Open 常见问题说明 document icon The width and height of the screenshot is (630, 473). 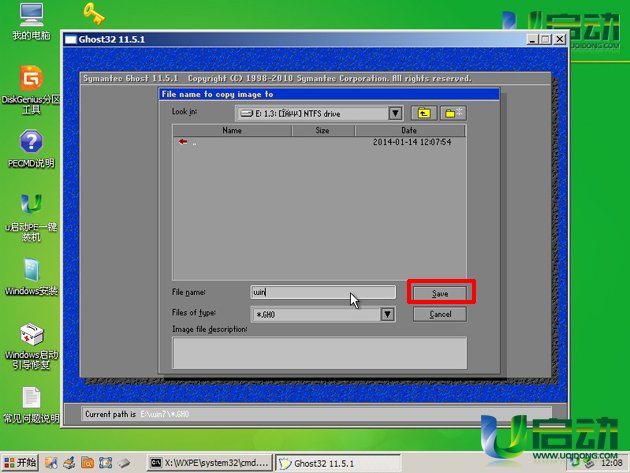(x=31, y=405)
